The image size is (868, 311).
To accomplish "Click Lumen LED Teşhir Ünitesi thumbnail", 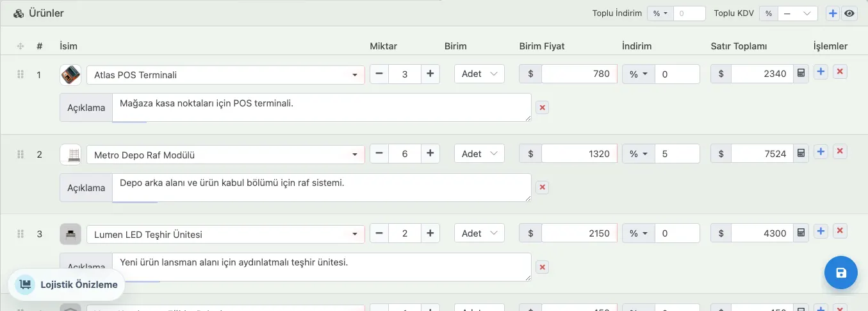I will coord(70,234).
